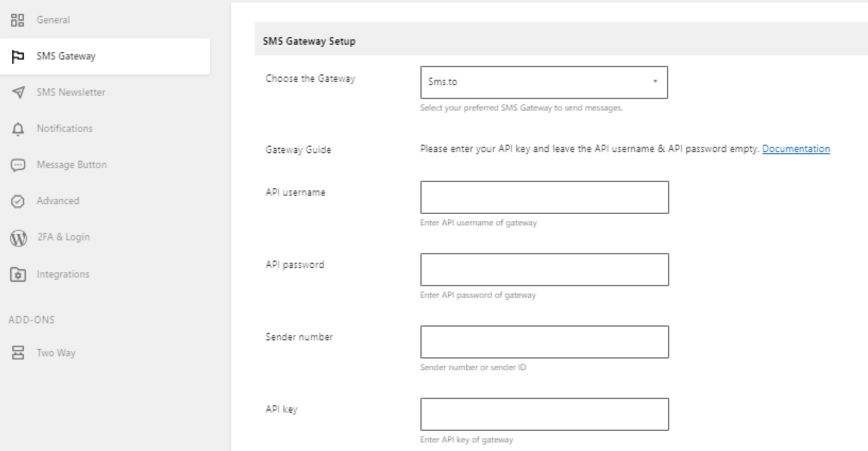Click the Gateway Guide label
The image size is (868, 451).
click(x=298, y=150)
